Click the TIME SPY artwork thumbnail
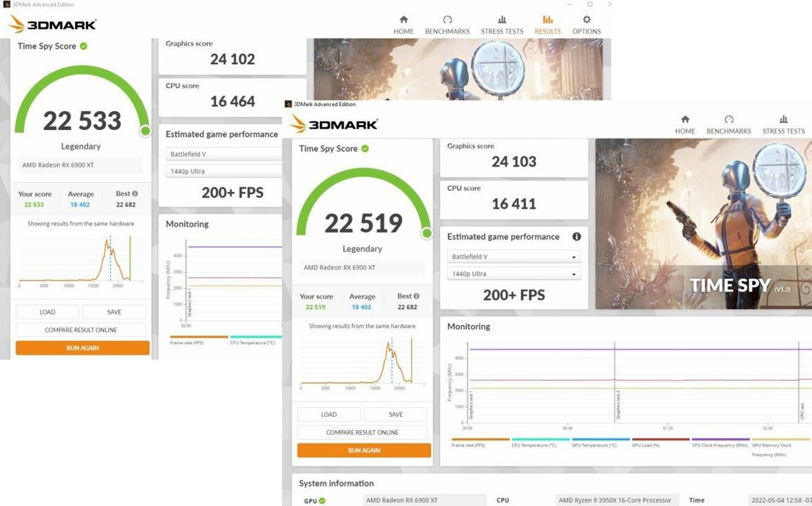This screenshot has height=506, width=812. 703,223
